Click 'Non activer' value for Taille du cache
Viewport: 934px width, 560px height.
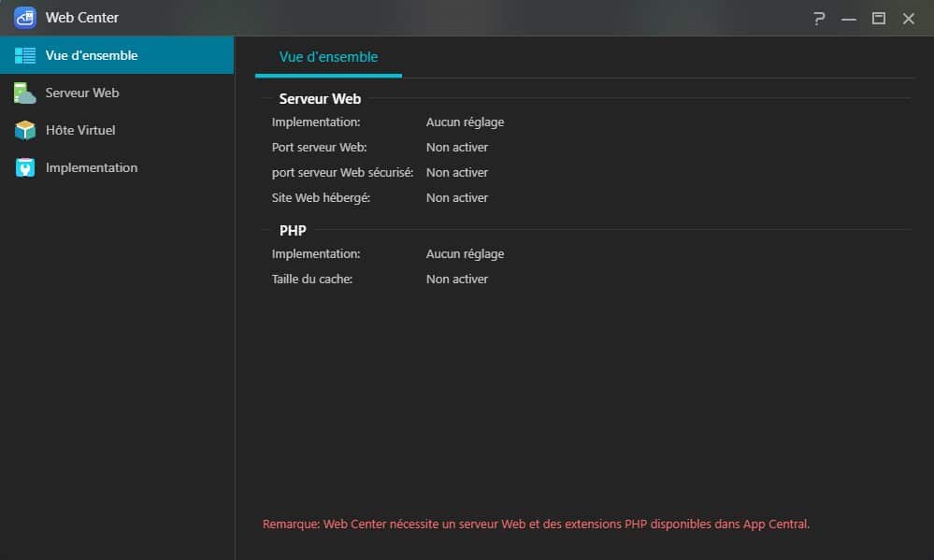pyautogui.click(x=457, y=279)
